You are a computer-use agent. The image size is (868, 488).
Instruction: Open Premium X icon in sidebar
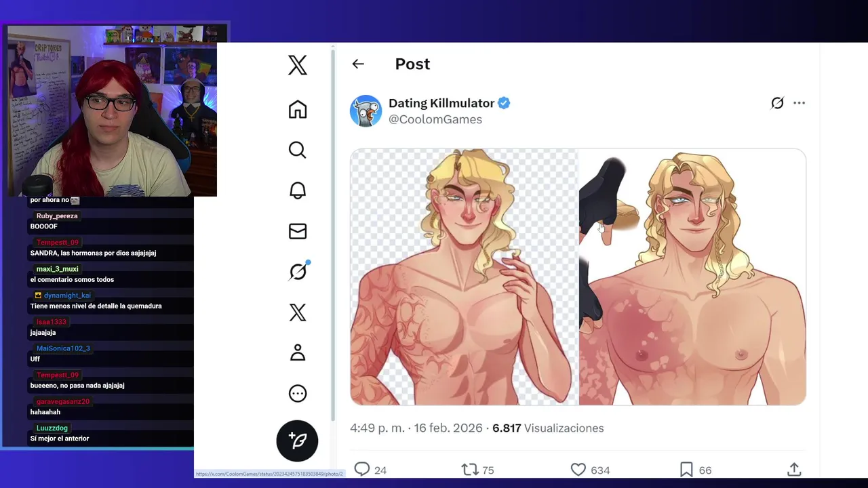(297, 312)
